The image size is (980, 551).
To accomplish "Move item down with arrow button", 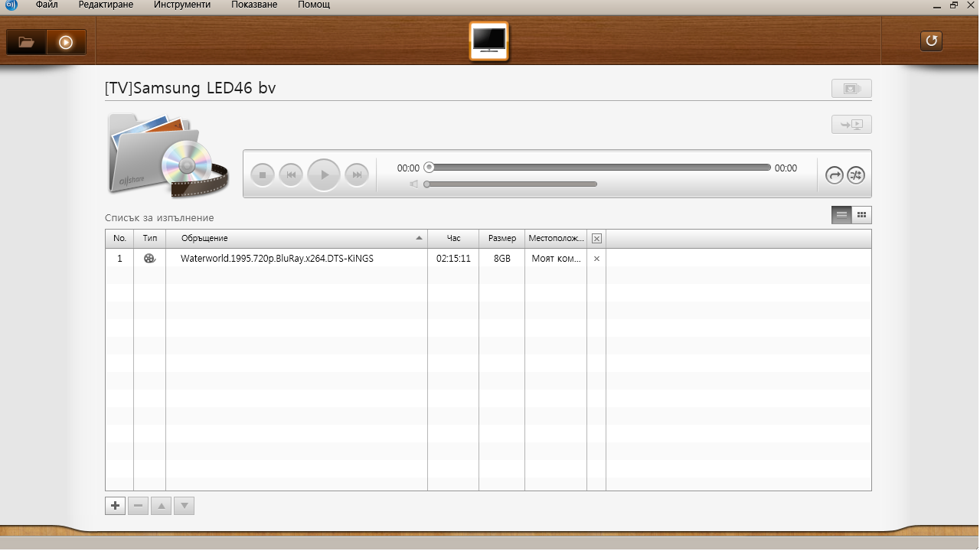I will [184, 506].
